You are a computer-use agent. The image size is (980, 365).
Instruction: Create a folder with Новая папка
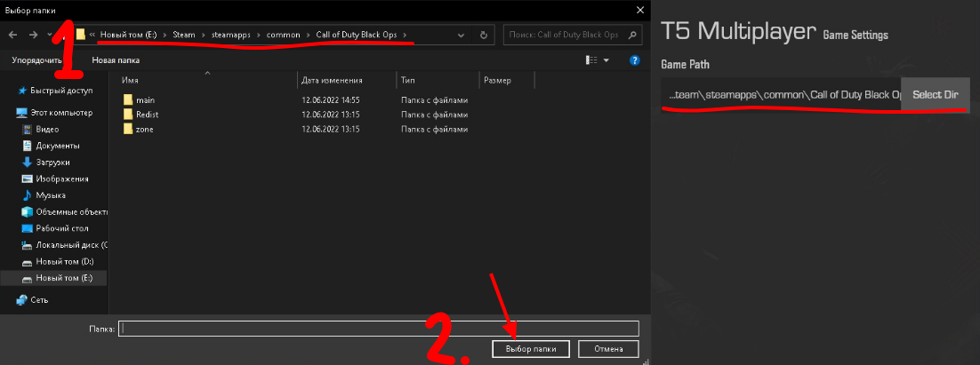(116, 60)
